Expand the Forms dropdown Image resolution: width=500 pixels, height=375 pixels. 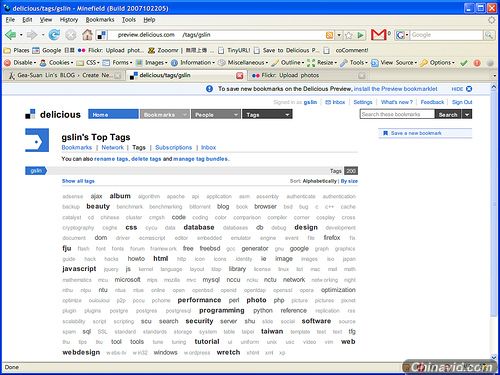[117, 63]
